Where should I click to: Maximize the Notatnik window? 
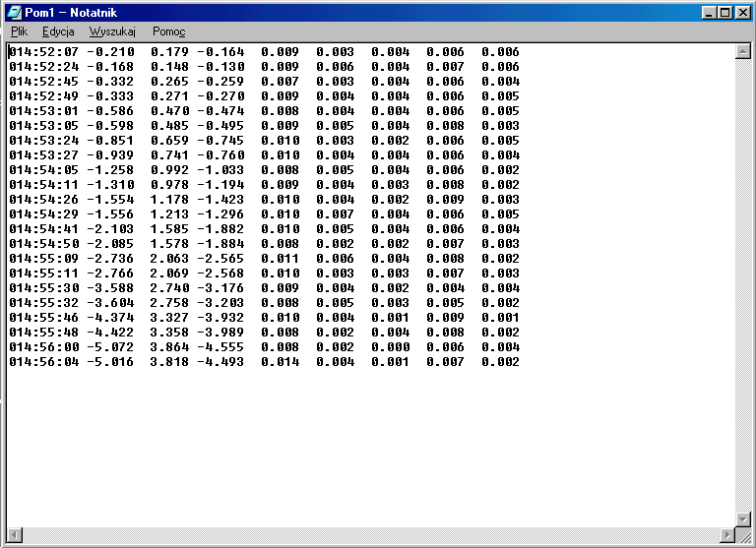(725, 13)
